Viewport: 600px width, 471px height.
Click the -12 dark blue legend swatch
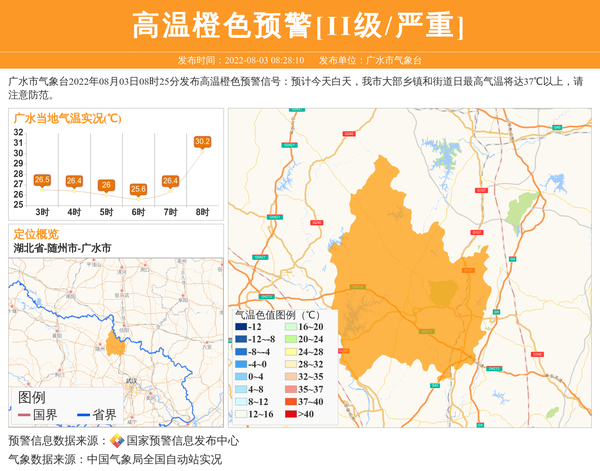tap(241, 327)
